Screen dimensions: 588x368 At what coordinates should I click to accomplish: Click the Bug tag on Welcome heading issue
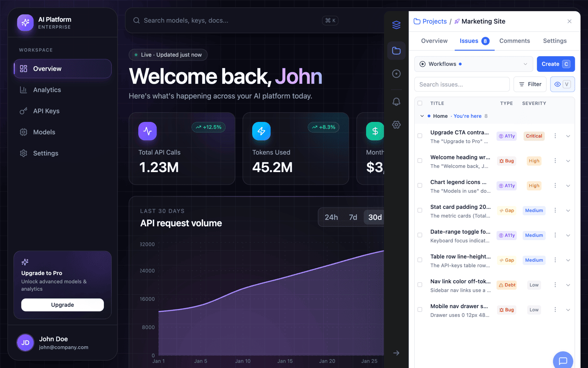(506, 161)
